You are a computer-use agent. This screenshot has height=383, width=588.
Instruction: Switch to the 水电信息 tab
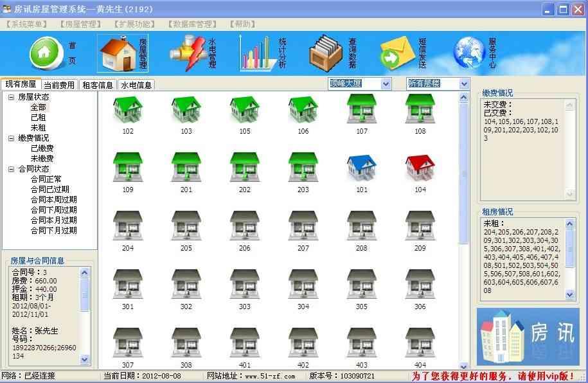pyautogui.click(x=136, y=85)
